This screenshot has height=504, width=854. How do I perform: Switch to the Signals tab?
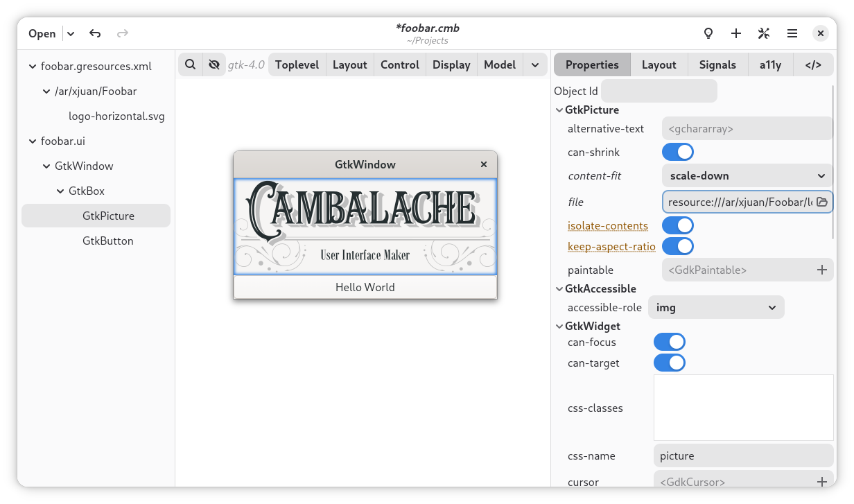717,64
